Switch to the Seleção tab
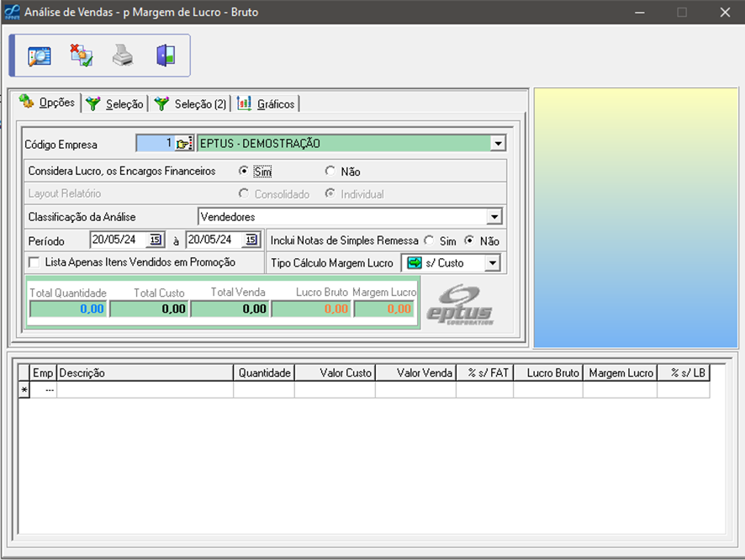Screen dimensions: 745x560 coord(115,104)
